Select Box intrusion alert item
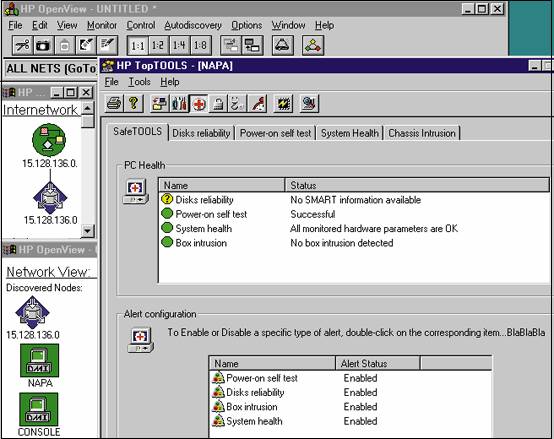554x439 pixels. click(x=350, y=407)
